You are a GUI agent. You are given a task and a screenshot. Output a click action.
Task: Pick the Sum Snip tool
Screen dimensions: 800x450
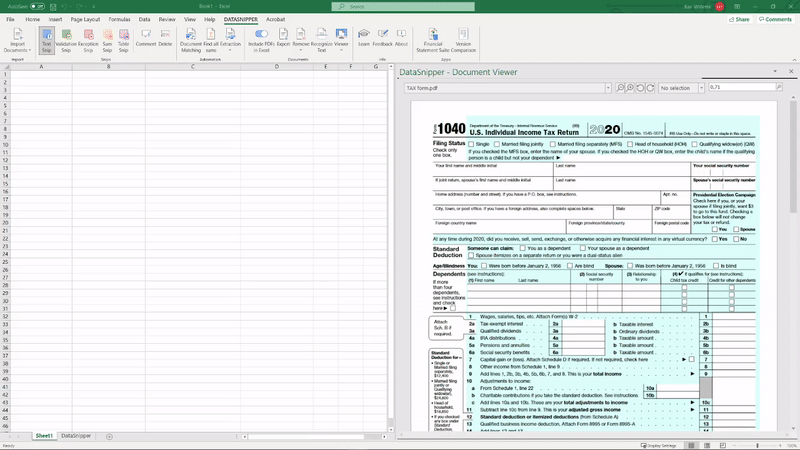coord(107,40)
